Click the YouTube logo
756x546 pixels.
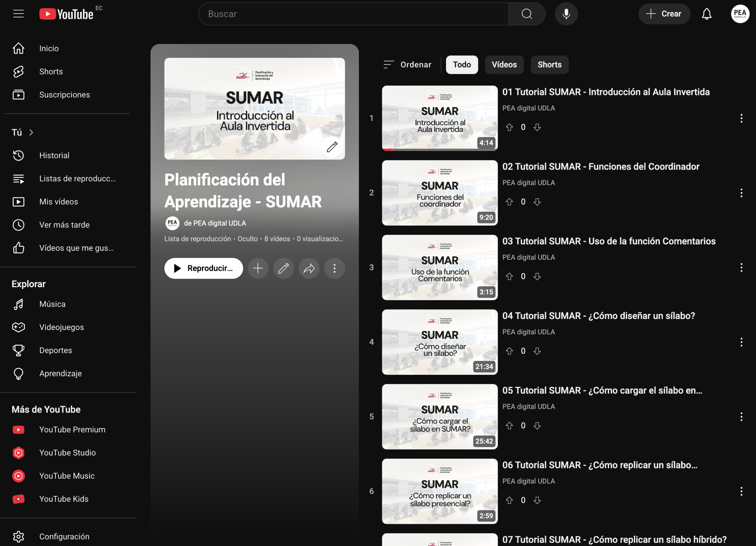pos(66,14)
